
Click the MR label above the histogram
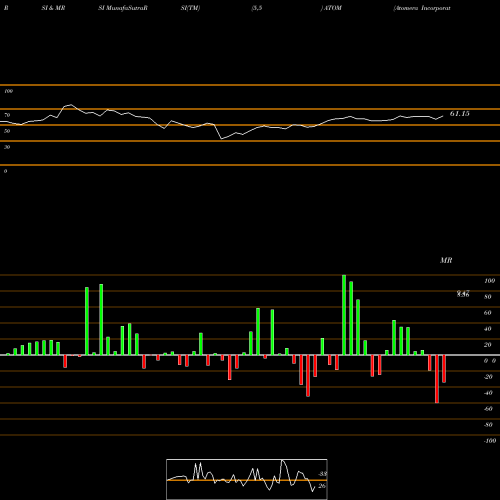click(446, 260)
